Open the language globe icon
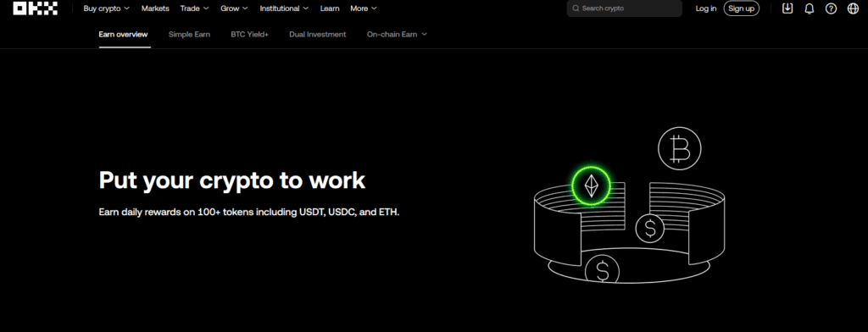 point(853,8)
